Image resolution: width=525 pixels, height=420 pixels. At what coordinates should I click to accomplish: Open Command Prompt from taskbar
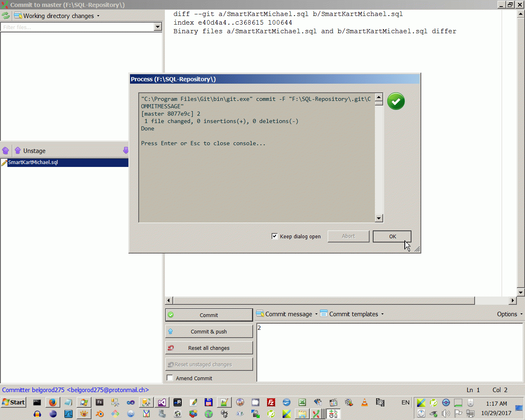pyautogui.click(x=37, y=402)
